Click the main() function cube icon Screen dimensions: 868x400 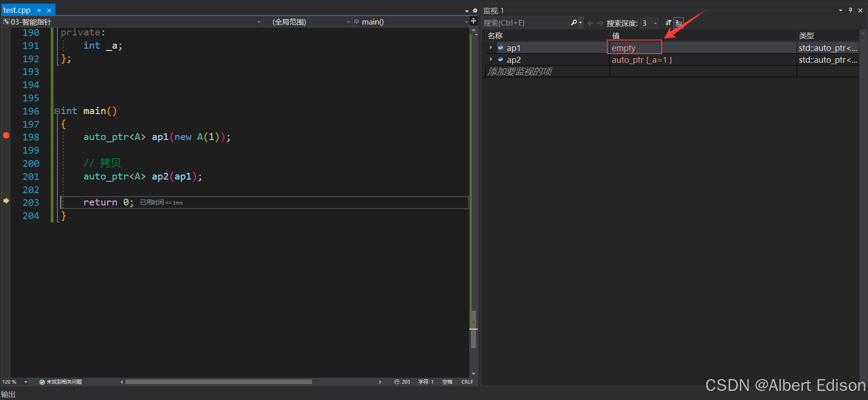[x=357, y=21]
